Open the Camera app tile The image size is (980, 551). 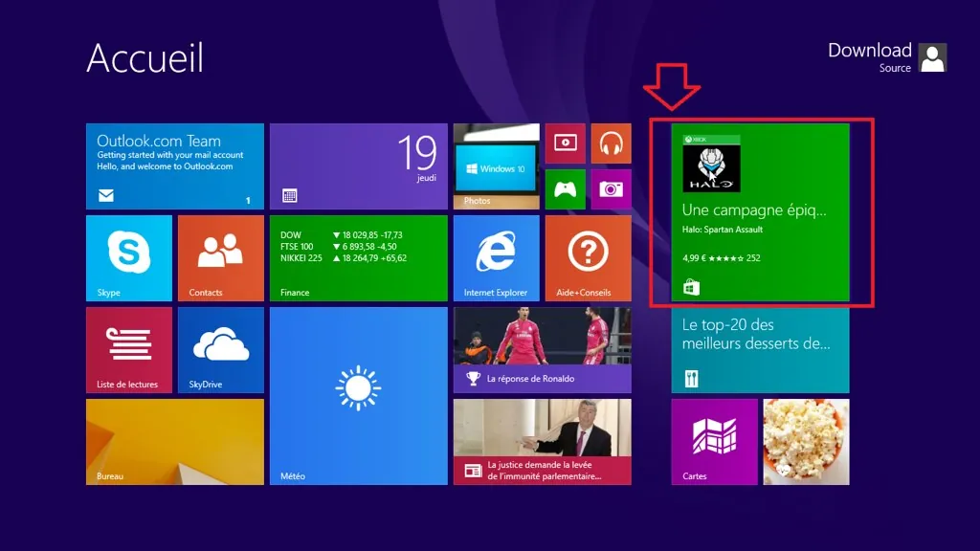[612, 189]
